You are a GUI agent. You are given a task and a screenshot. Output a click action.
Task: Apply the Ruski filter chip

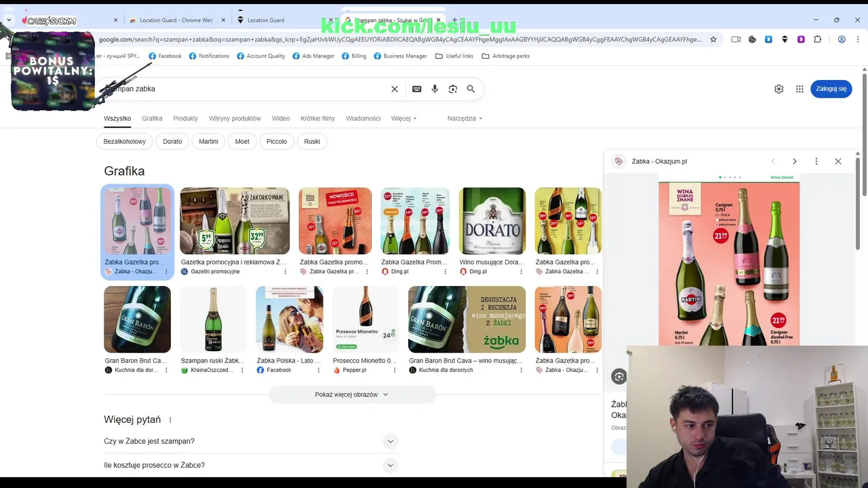pyautogui.click(x=312, y=142)
